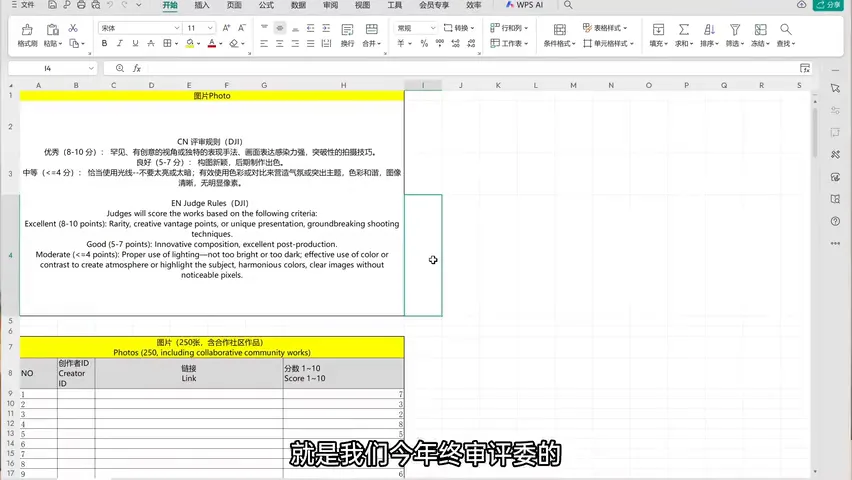
Task: Click the Share (分享) button
Action: (x=828, y=5)
